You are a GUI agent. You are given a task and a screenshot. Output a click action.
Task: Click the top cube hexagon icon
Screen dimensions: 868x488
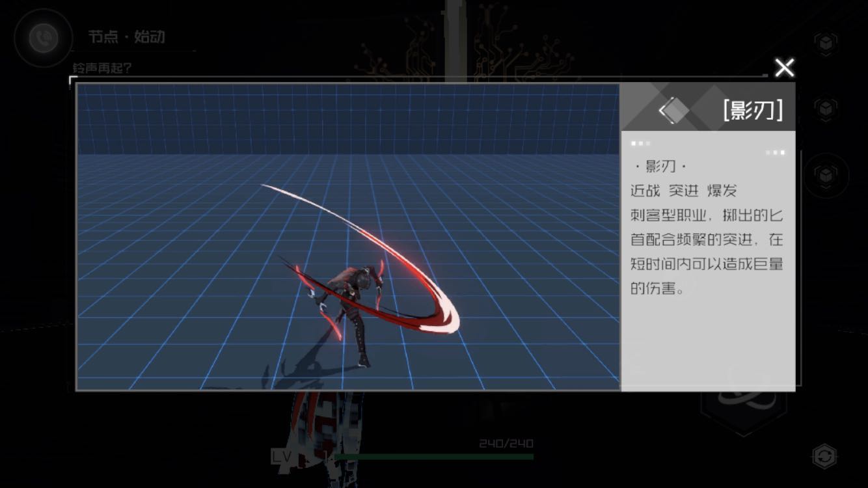[x=825, y=43]
